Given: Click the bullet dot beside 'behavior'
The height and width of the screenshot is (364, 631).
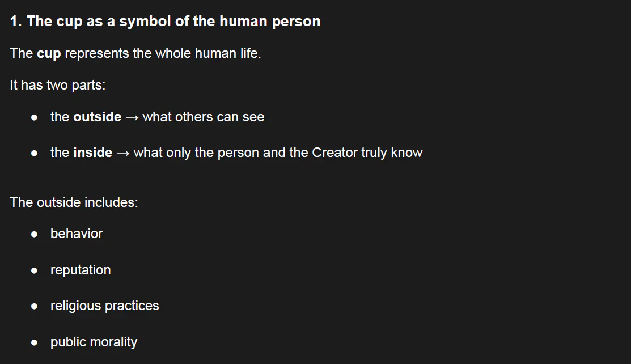Looking at the screenshot, I should click(34, 234).
